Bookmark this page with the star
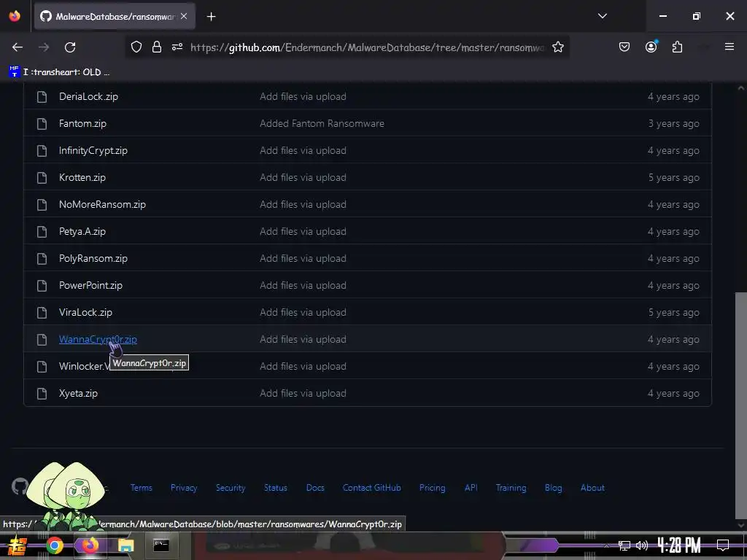747x560 pixels. [x=558, y=47]
